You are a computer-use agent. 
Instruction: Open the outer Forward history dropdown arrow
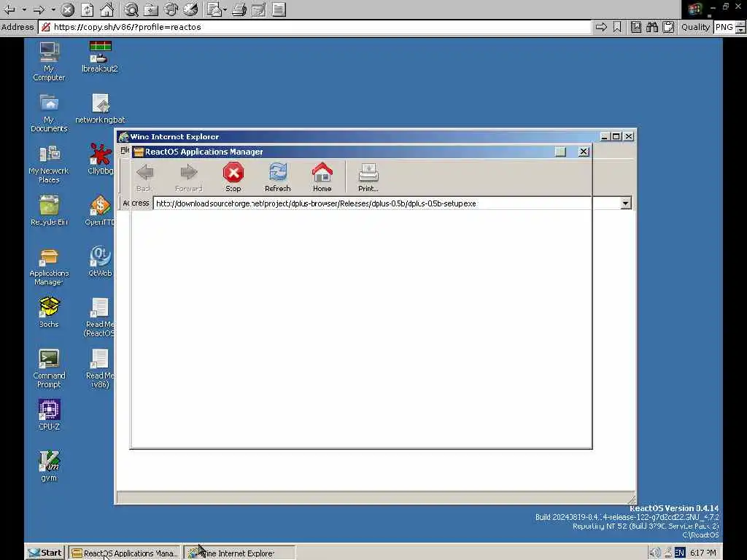53,9
